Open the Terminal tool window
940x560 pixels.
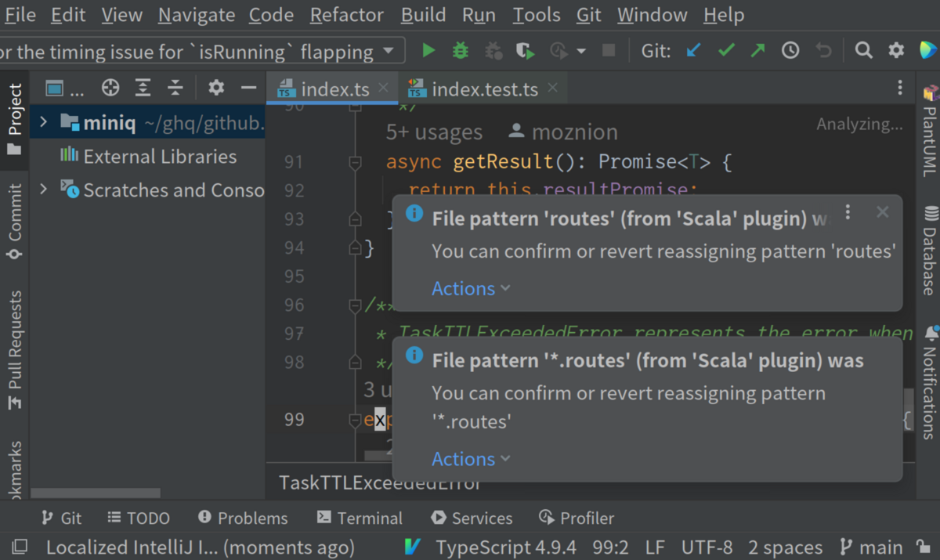[x=360, y=518]
